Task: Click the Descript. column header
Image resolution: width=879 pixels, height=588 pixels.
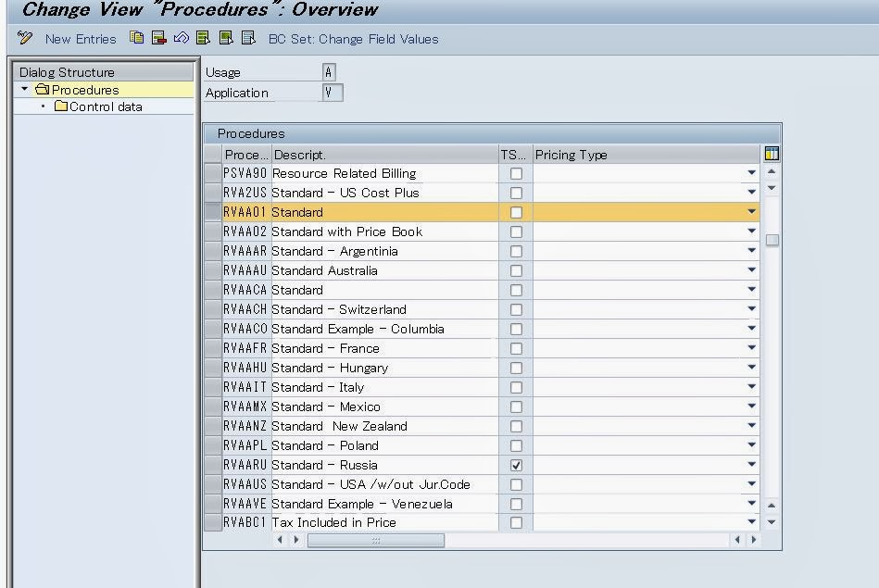Action: click(385, 155)
